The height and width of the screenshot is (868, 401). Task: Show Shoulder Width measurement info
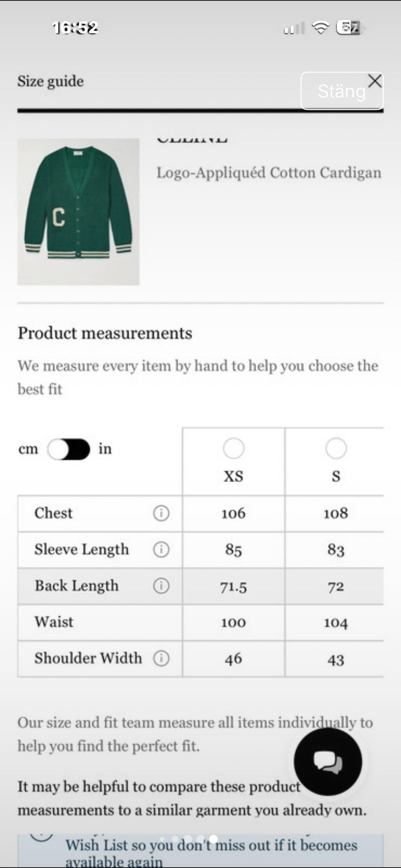point(161,658)
